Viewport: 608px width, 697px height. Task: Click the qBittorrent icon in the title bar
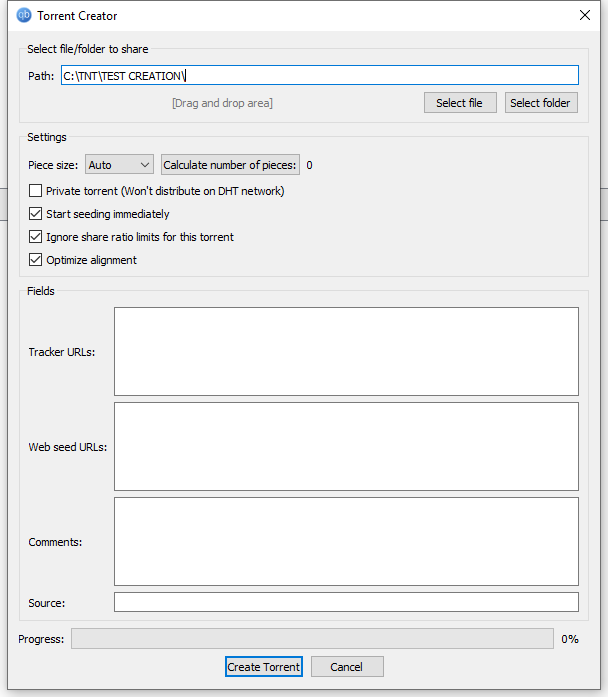[24, 16]
